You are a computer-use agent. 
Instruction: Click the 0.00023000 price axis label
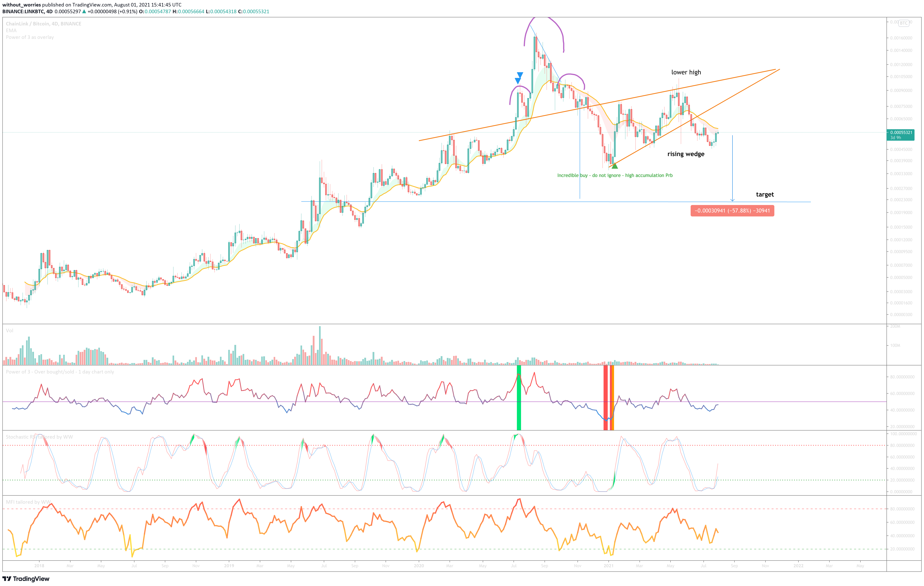pyautogui.click(x=901, y=200)
